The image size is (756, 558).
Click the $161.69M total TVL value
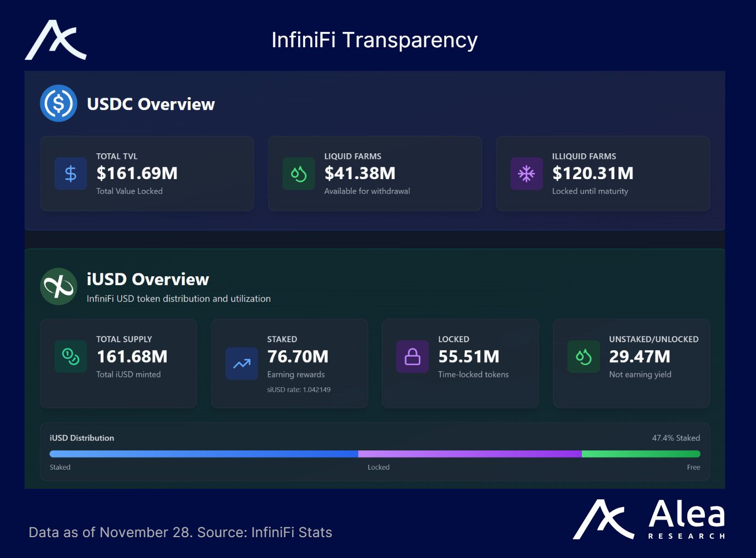click(x=137, y=174)
